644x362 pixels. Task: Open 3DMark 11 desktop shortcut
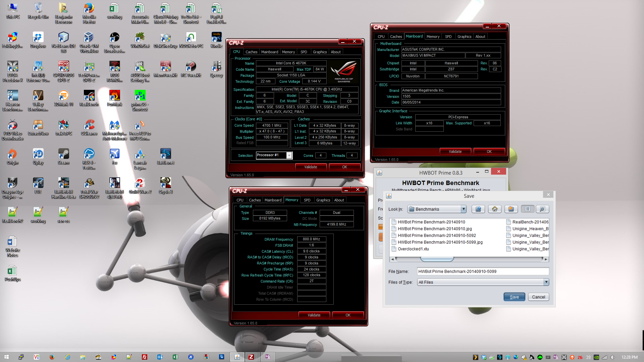pos(64,99)
